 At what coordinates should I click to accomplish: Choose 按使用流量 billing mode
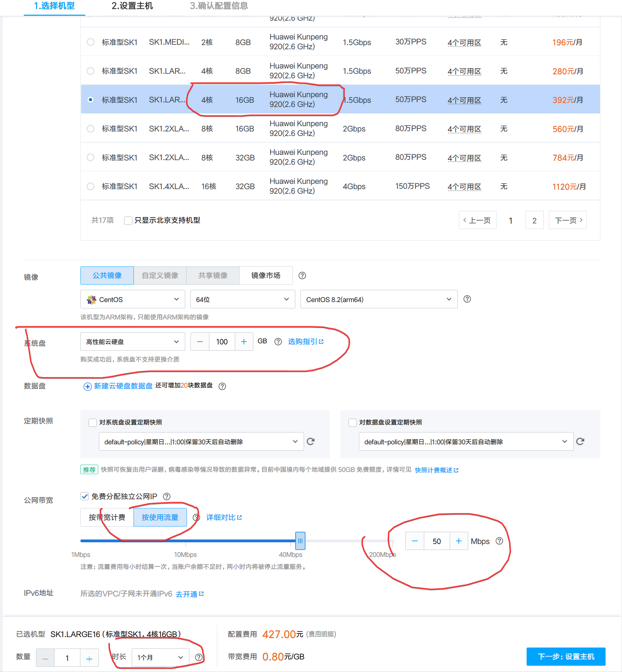coord(160,517)
